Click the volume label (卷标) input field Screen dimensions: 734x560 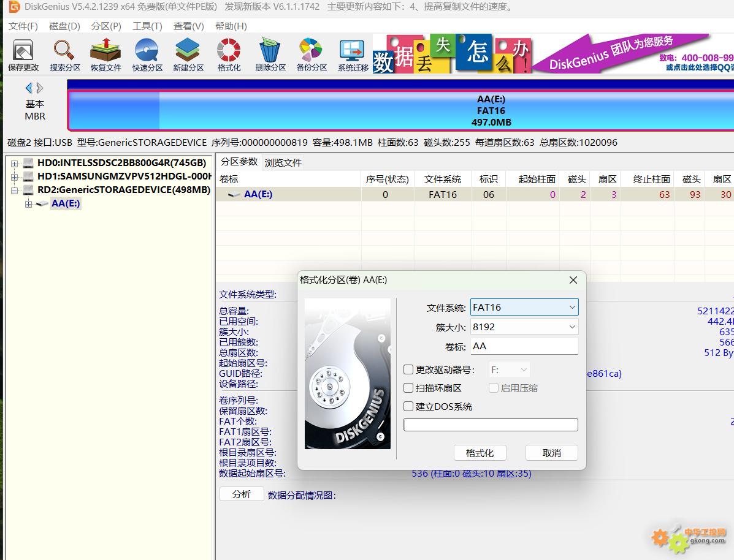524,346
